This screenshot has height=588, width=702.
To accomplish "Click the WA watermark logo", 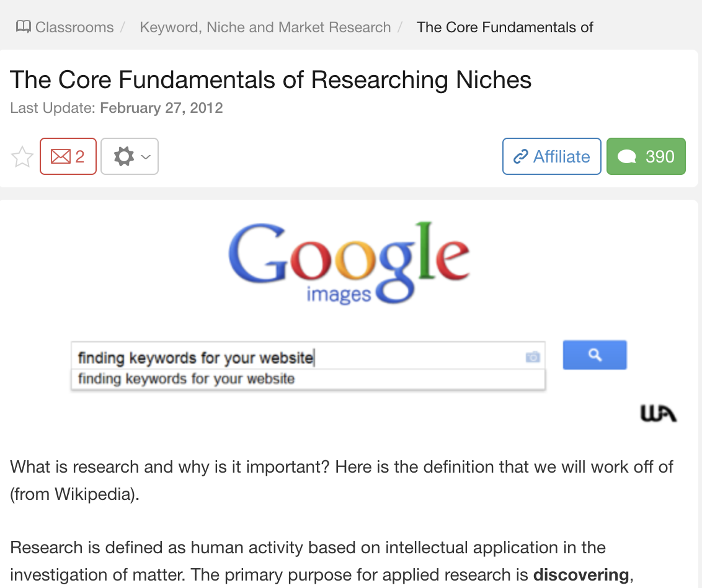I will point(659,413).
